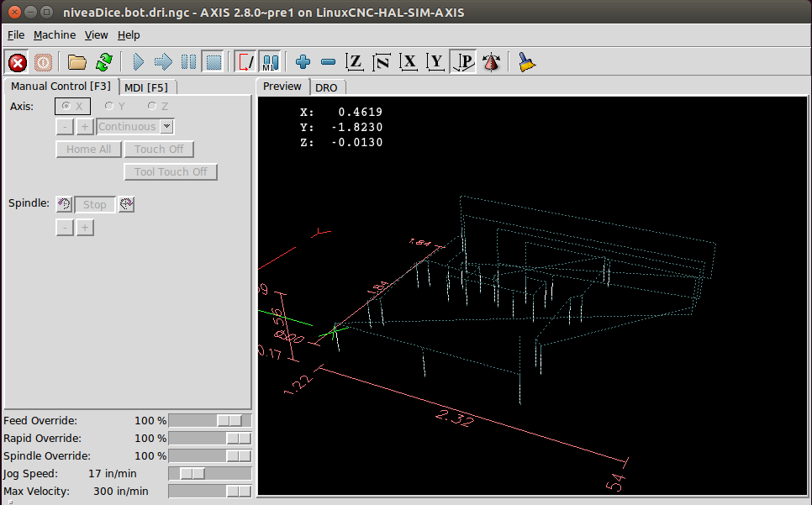
Task: Jog axis in negative direction
Action: [x=65, y=127]
